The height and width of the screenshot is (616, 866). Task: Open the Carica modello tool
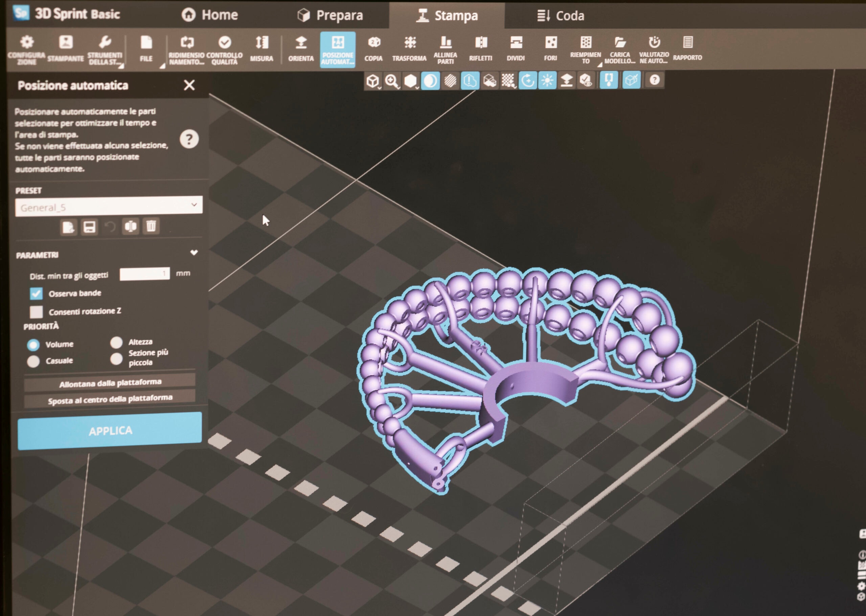(x=620, y=50)
